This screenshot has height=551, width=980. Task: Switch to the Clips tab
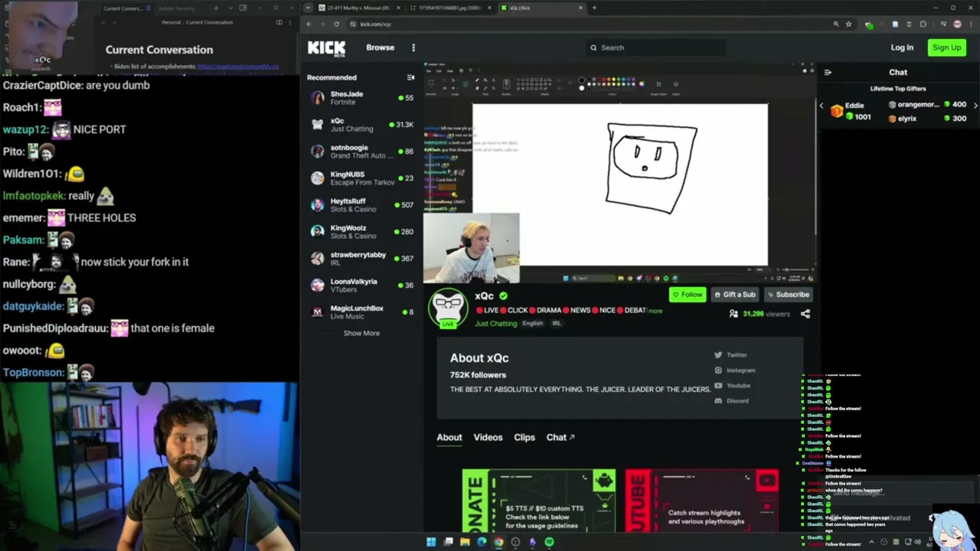click(524, 438)
